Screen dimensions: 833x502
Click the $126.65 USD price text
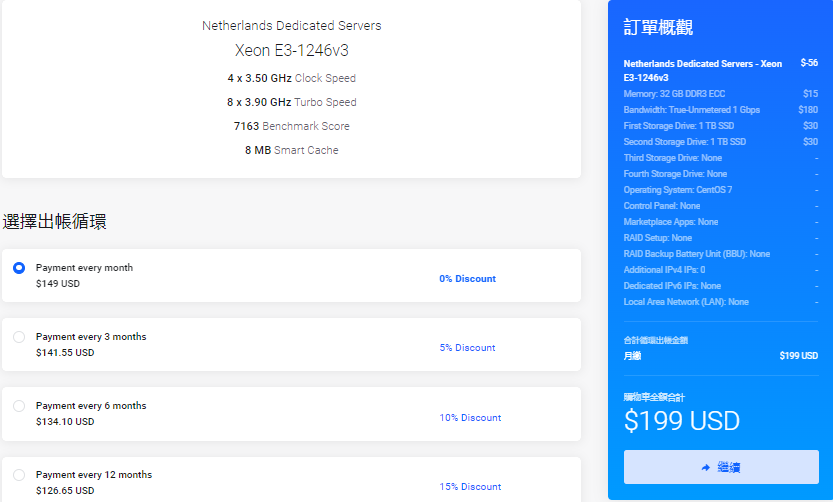pos(65,491)
